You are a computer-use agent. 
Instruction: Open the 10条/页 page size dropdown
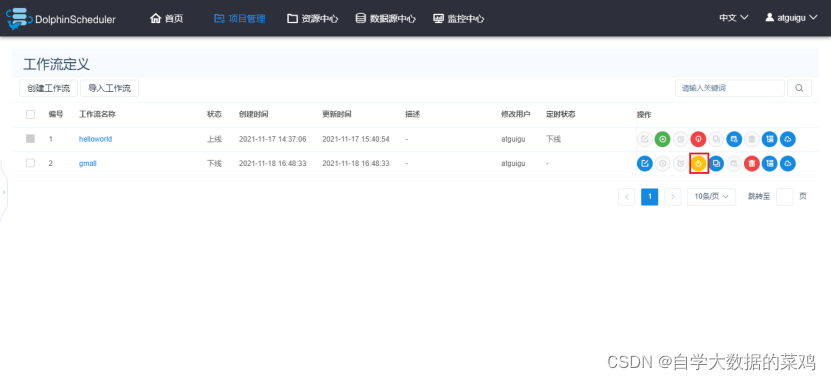pyautogui.click(x=711, y=197)
